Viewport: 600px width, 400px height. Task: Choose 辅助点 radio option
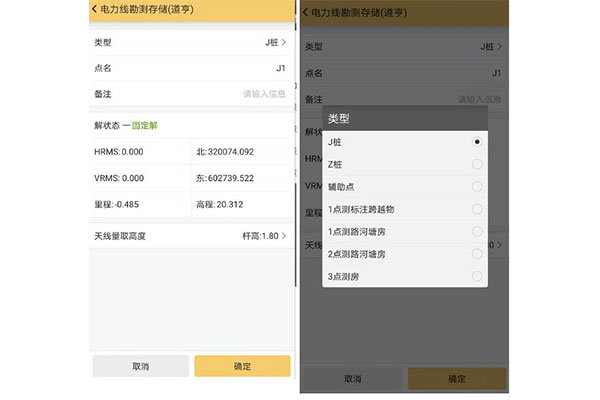477,187
